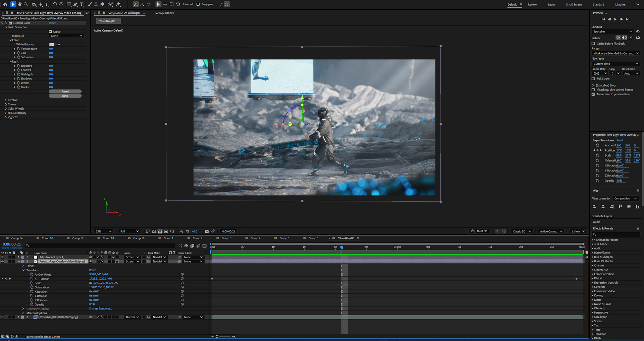The width and height of the screenshot is (644, 341).
Task: Play the preview with the Play button
Action: [x=615, y=19]
